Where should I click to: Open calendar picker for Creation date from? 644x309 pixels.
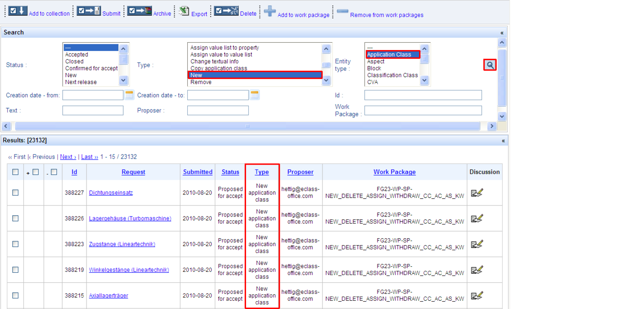[x=129, y=95]
